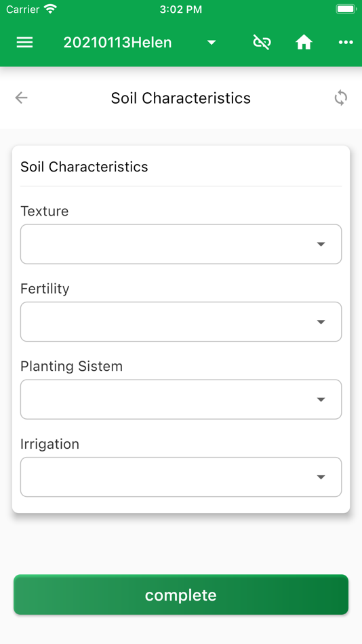This screenshot has width=362, height=644.
Task: Click the complete button
Action: (x=181, y=595)
